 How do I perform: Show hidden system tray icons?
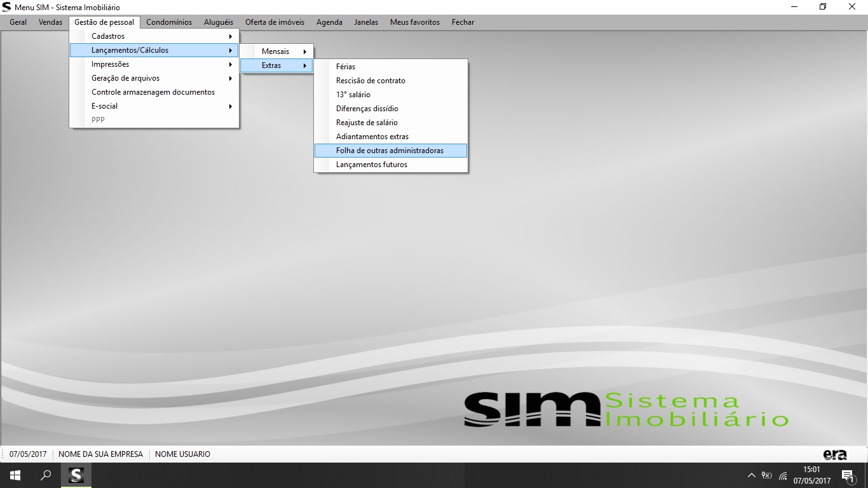752,475
